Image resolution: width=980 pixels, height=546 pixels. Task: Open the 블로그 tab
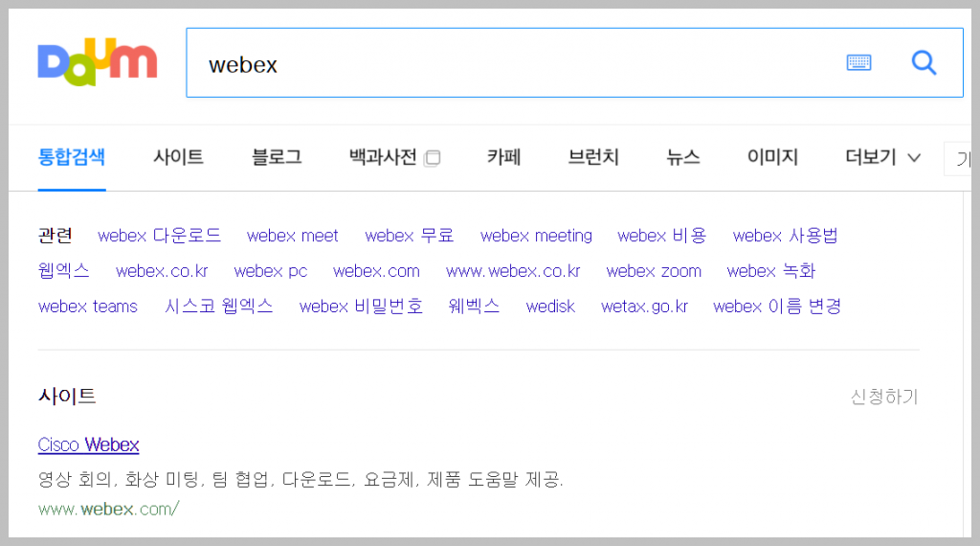coord(277,156)
